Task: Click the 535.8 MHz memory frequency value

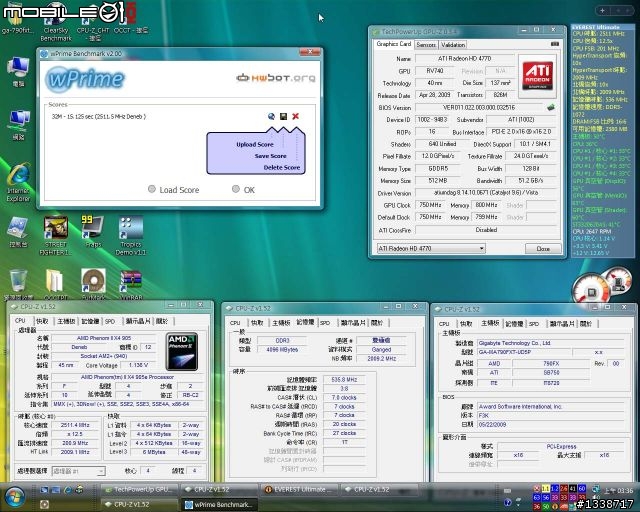Action: (x=344, y=379)
